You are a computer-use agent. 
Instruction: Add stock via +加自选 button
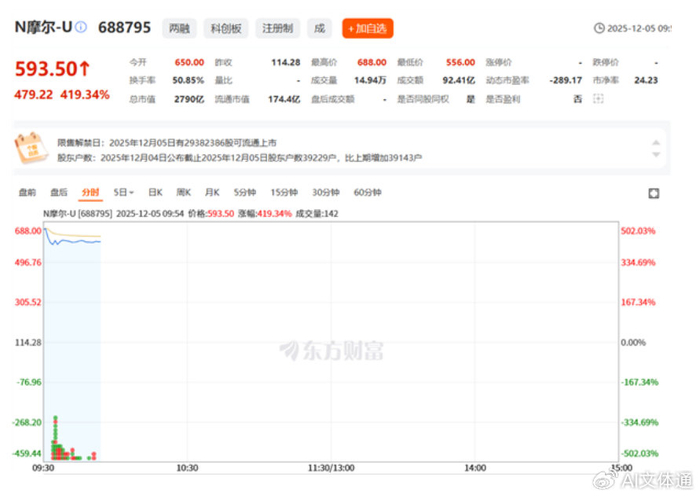coord(367,29)
